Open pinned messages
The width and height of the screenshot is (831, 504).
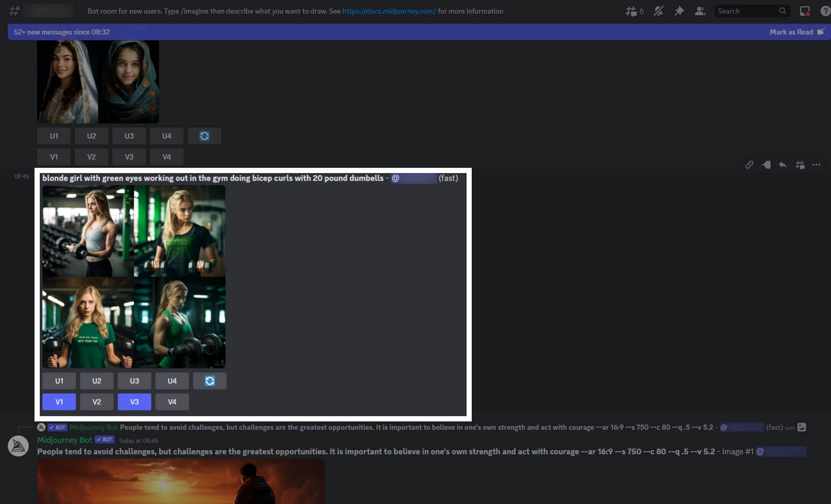click(679, 11)
